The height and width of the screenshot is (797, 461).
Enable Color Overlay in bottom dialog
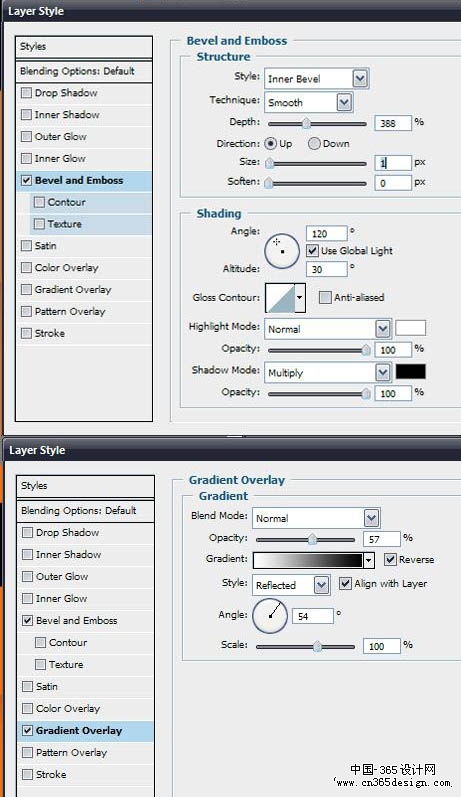tap(27, 709)
